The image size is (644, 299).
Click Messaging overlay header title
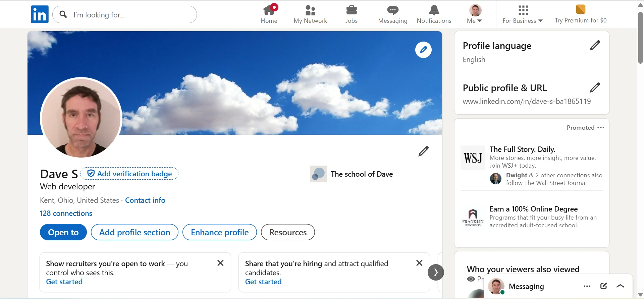point(526,286)
